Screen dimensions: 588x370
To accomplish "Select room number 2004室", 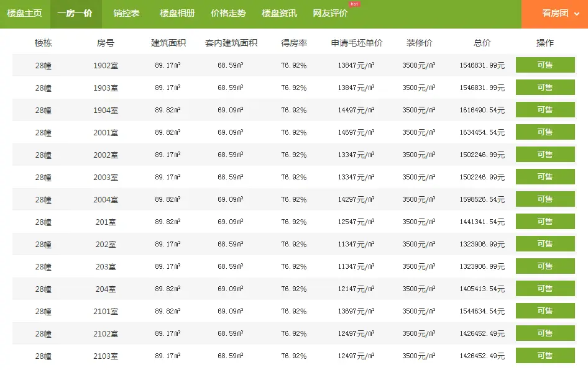I will pyautogui.click(x=106, y=200).
